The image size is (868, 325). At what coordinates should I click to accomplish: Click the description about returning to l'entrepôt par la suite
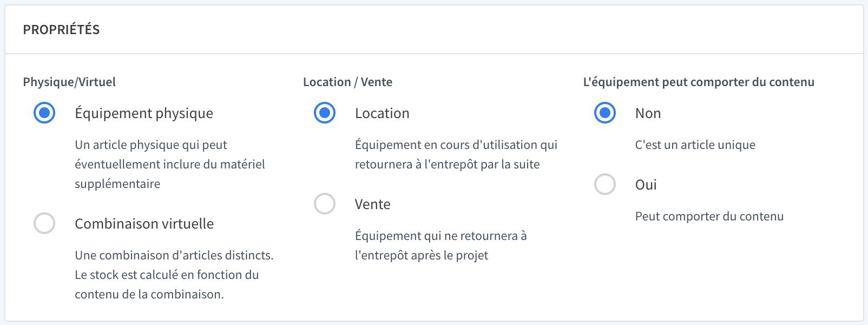click(456, 154)
